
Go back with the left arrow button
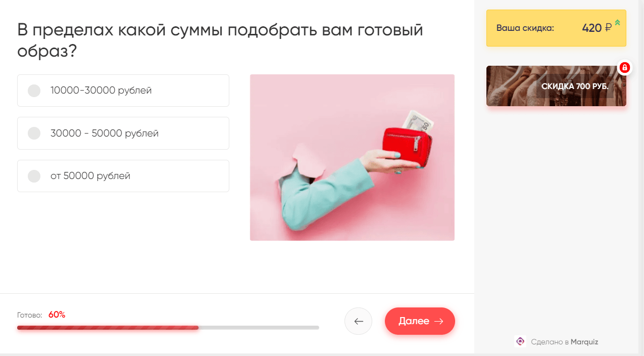[x=358, y=321]
